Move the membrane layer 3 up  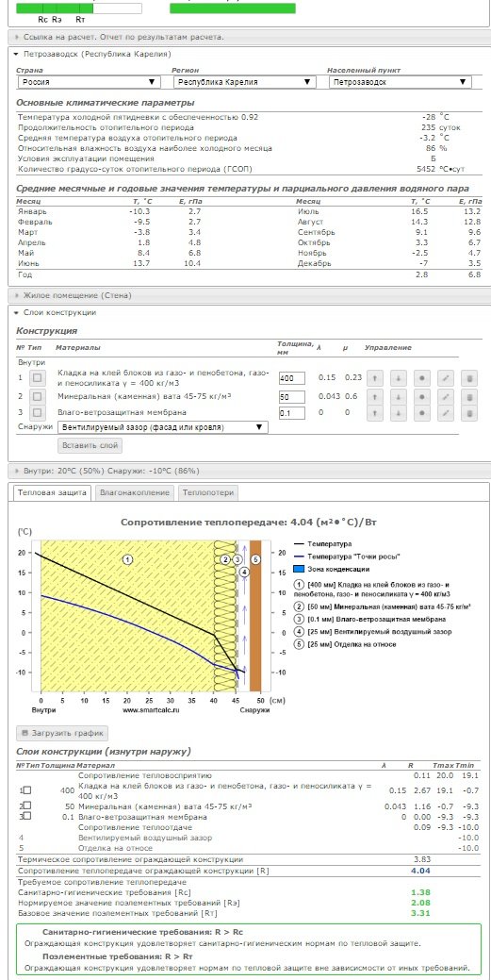tap(375, 412)
